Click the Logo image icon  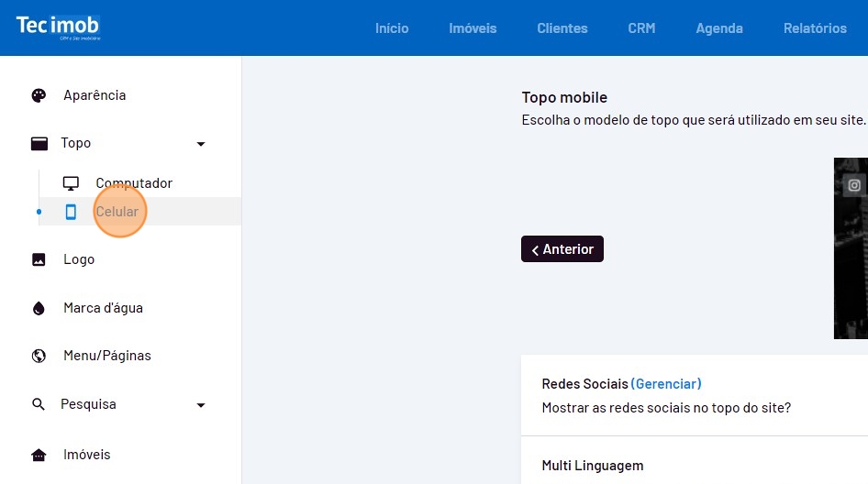pyautogui.click(x=39, y=259)
